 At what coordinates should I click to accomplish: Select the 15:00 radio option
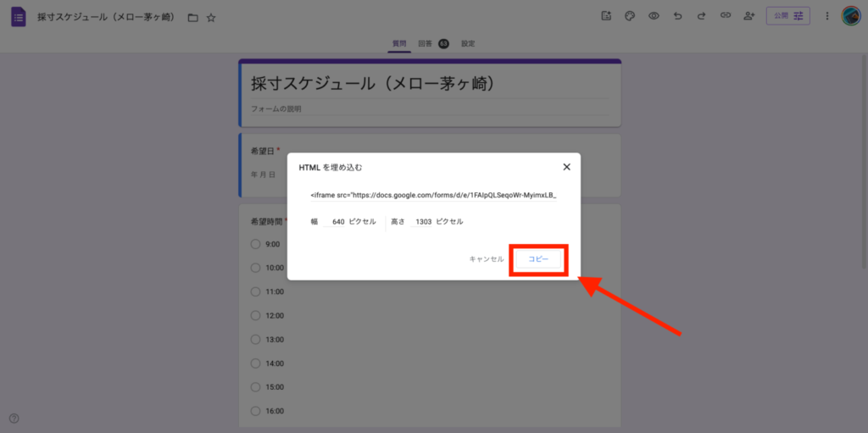pyautogui.click(x=256, y=386)
